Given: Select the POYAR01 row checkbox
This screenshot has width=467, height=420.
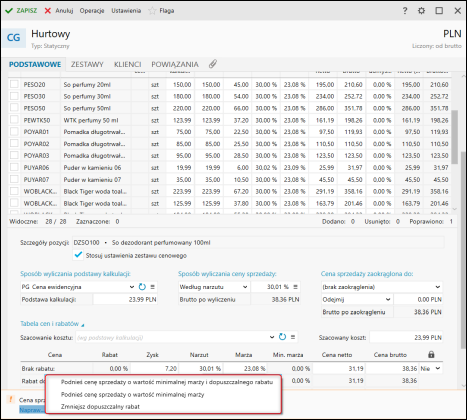Looking at the screenshot, I should (x=14, y=132).
